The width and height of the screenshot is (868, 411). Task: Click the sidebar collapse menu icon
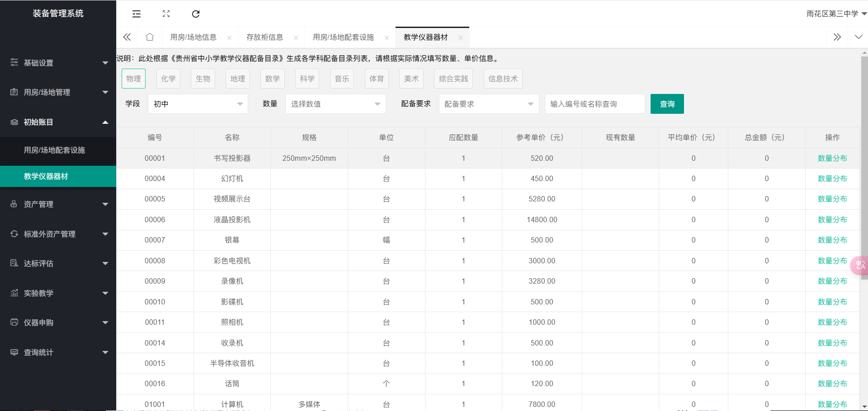click(x=136, y=14)
